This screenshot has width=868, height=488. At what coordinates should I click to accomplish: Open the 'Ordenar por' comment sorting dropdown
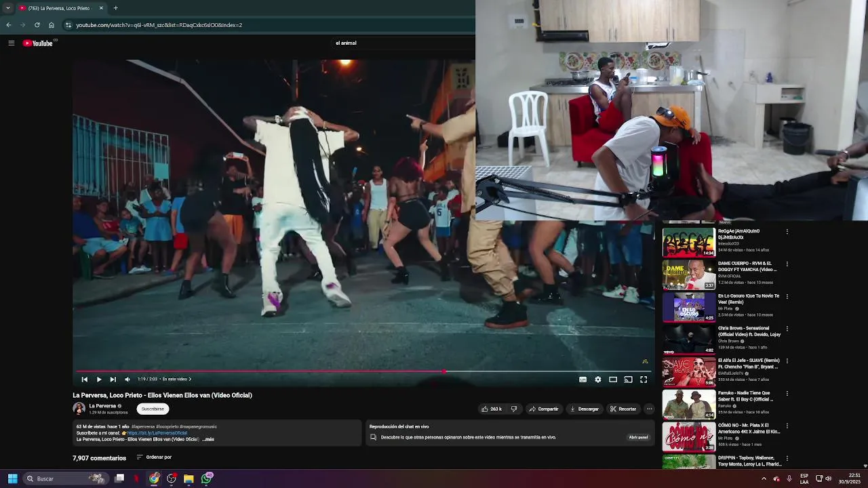pyautogui.click(x=154, y=457)
